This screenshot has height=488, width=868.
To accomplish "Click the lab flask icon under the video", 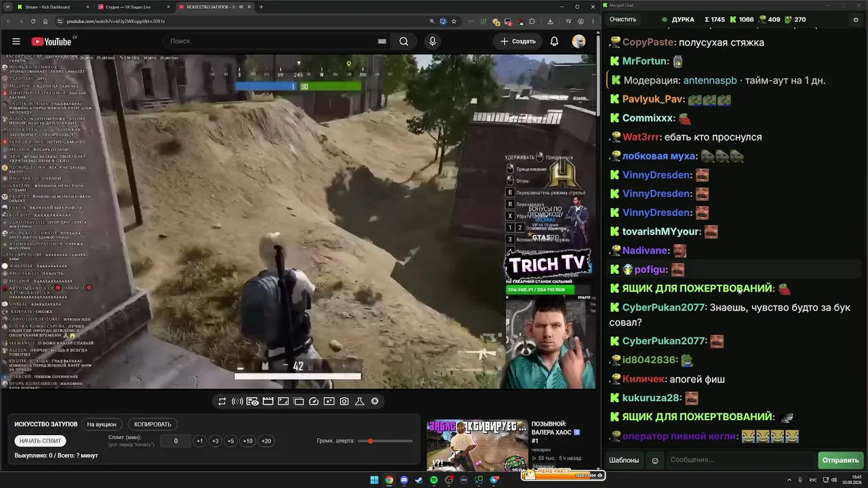I will point(359,401).
